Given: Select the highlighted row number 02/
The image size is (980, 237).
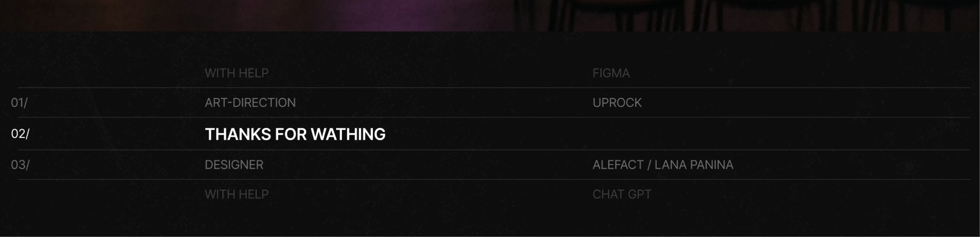Looking at the screenshot, I should (x=20, y=134).
